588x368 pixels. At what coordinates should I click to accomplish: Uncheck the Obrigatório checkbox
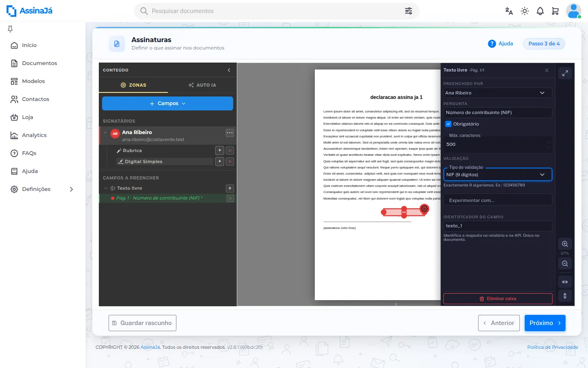pos(448,124)
